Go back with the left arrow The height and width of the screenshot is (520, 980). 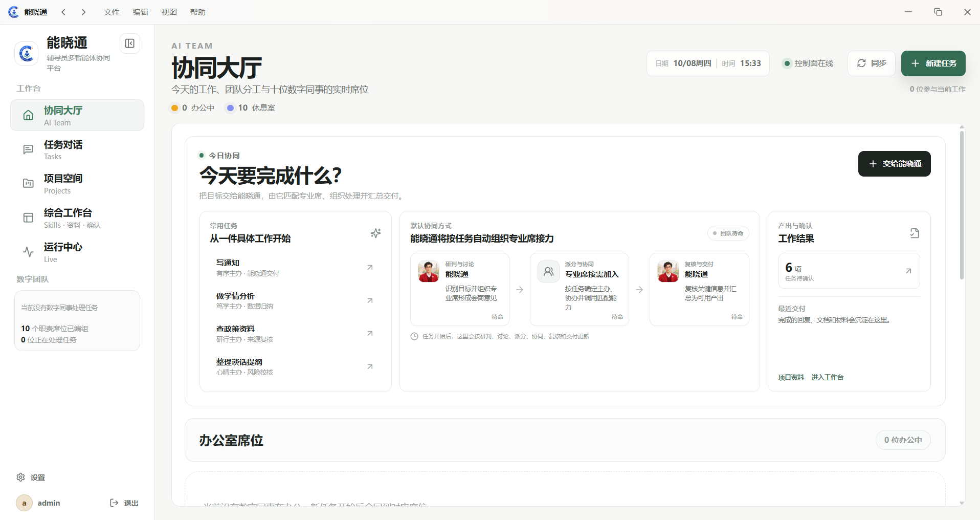pos(63,12)
